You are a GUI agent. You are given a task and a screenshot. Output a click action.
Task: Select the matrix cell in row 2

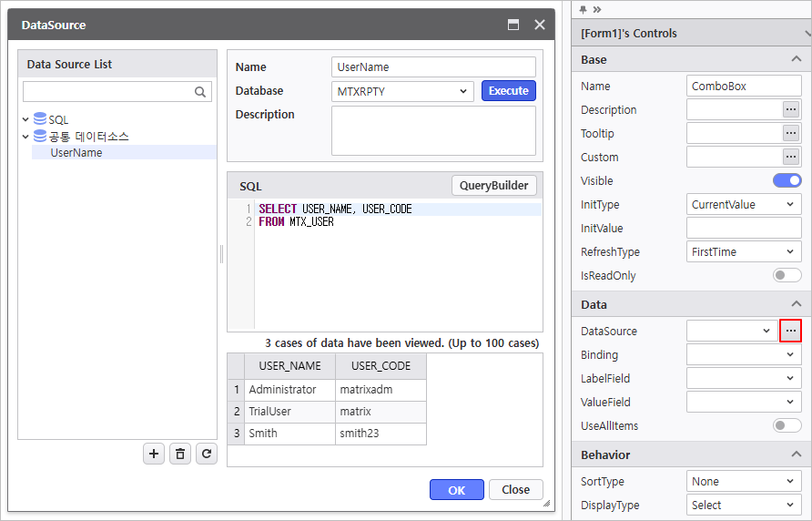coord(381,412)
